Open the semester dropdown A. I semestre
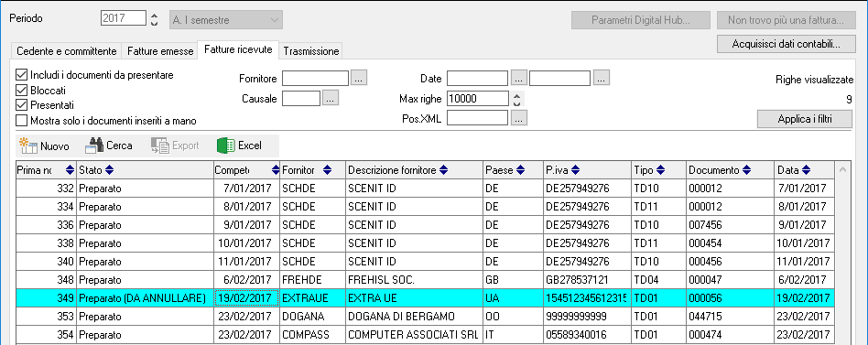This screenshot has width=868, height=345. (x=226, y=20)
